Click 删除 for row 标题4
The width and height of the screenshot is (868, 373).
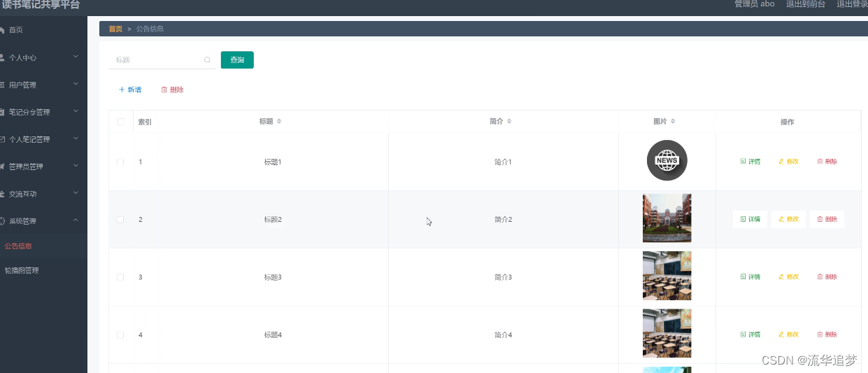[x=827, y=335]
